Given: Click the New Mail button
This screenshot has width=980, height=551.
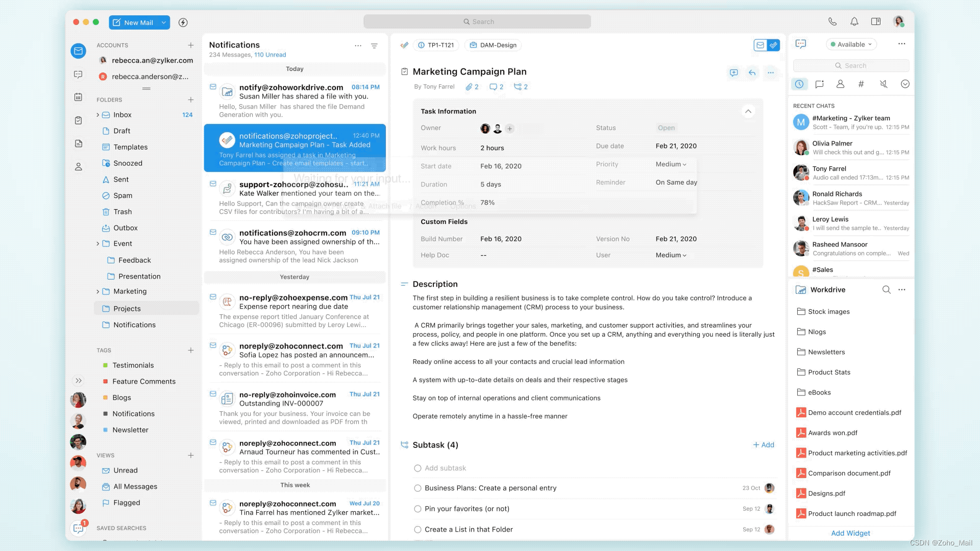Looking at the screenshot, I should pyautogui.click(x=133, y=22).
